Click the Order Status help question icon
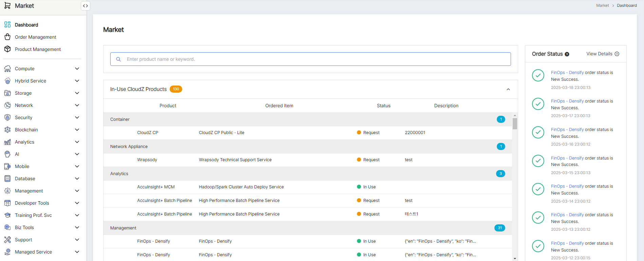The image size is (644, 261). [567, 54]
